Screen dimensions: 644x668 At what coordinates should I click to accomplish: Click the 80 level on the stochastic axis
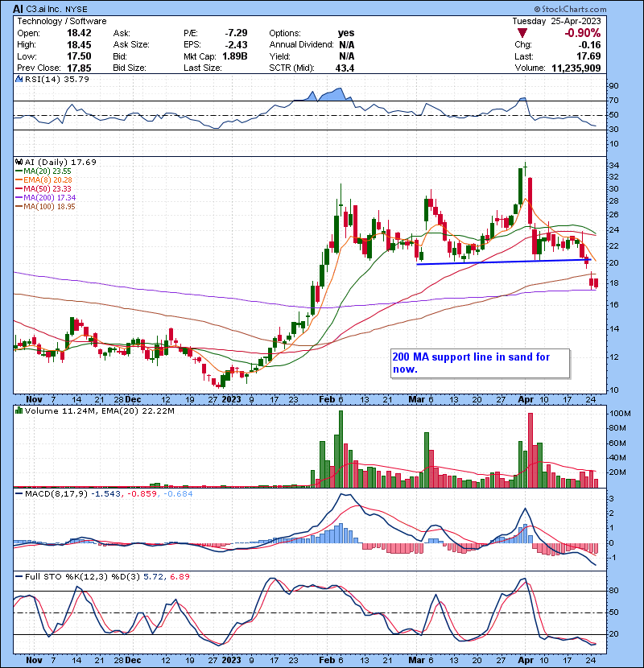[613, 591]
